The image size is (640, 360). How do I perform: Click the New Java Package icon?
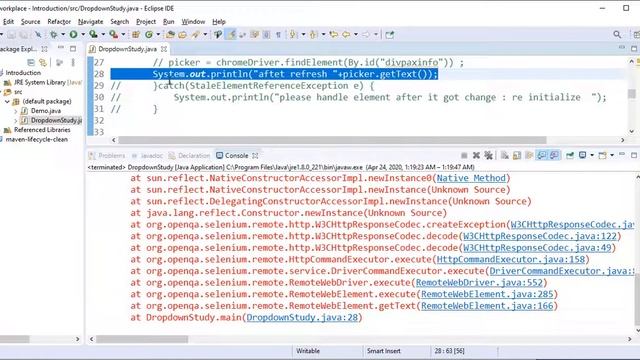coord(136,35)
